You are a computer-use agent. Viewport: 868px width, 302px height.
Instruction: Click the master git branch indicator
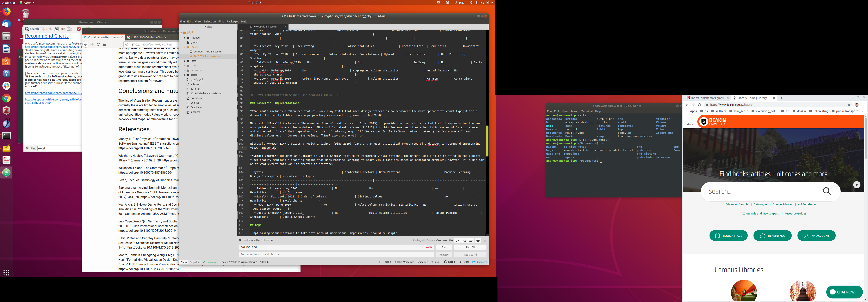click(423, 262)
